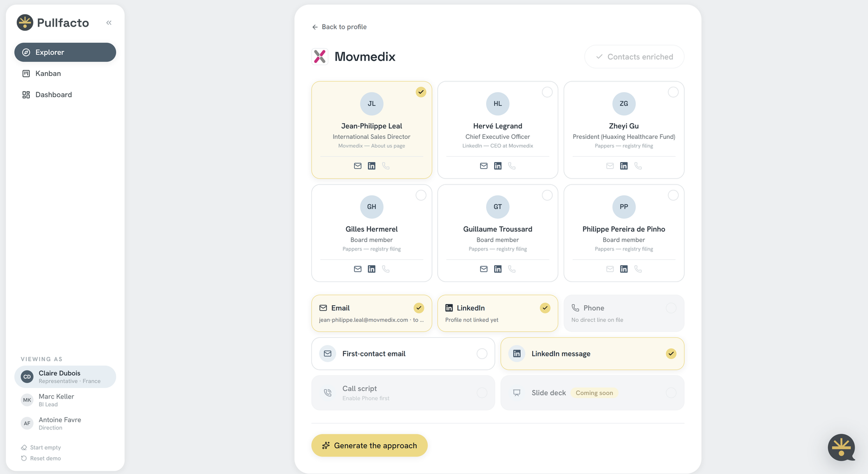Toggle the Email channel checkmark
Image resolution: width=868 pixels, height=474 pixels.
click(x=419, y=308)
